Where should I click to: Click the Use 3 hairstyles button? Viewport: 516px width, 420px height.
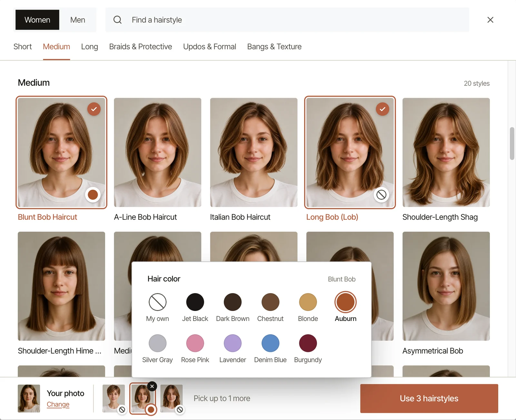429,398
